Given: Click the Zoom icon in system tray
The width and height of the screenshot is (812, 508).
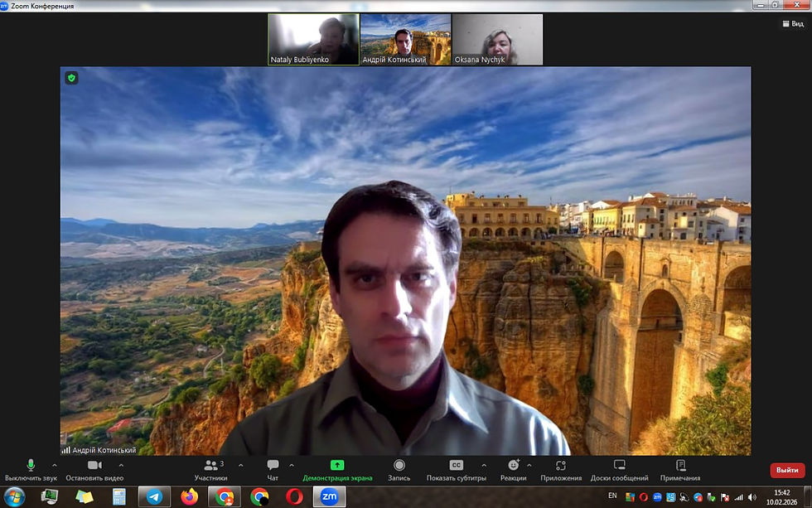Looking at the screenshot, I should click(x=657, y=497).
